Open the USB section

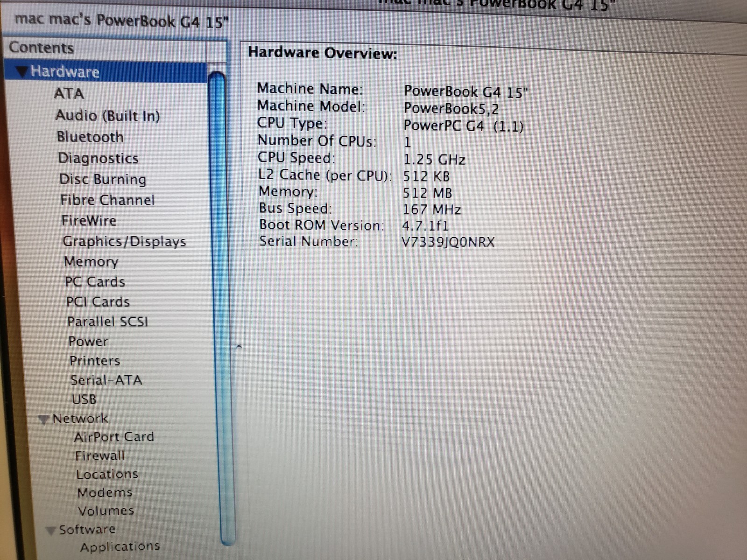coord(85,399)
